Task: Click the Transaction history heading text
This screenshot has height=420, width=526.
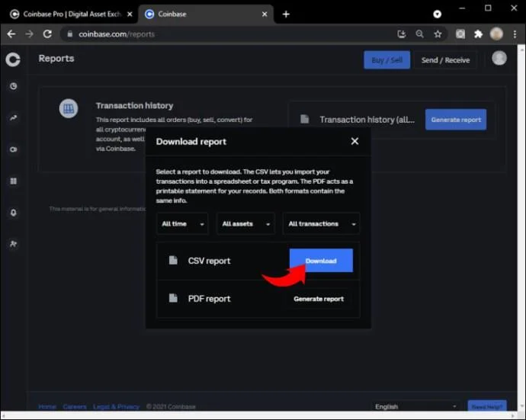Action: [x=134, y=106]
